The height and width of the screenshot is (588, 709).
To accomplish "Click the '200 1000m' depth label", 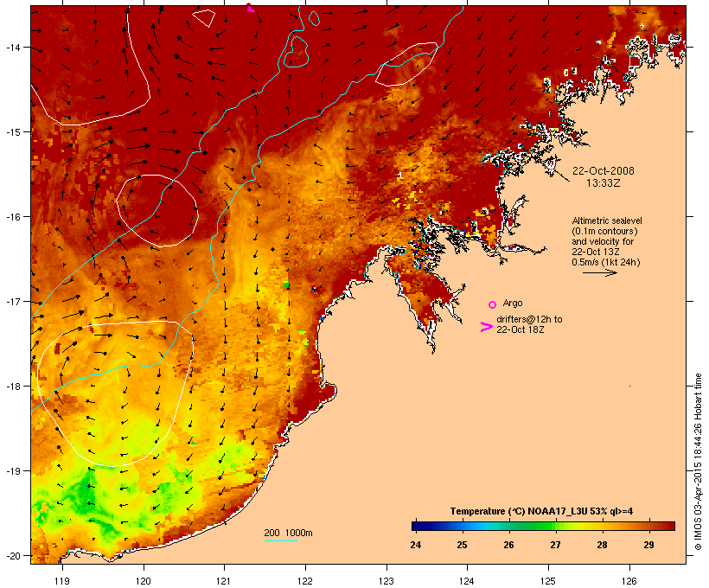I will coord(288,533).
